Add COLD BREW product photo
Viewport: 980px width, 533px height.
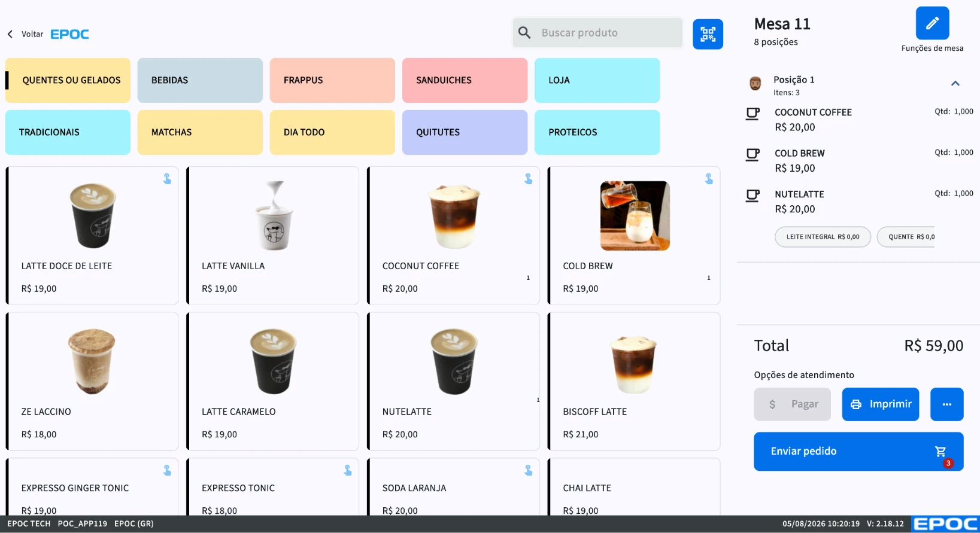[x=635, y=215]
